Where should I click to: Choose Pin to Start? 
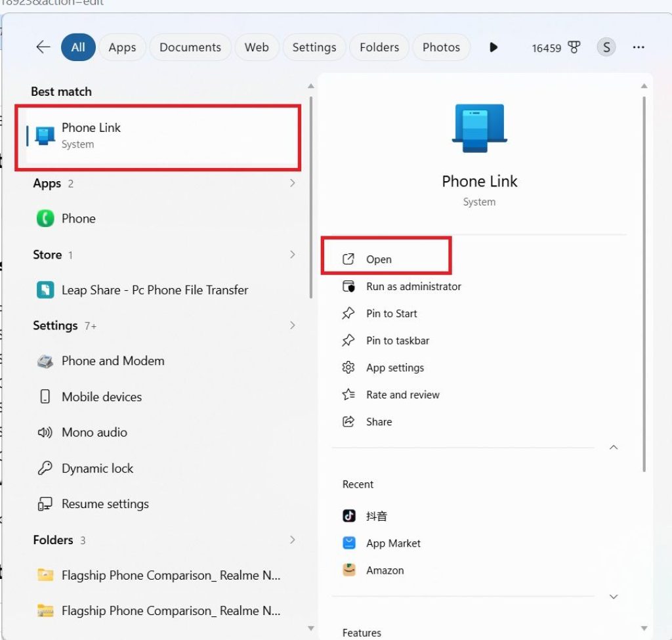click(391, 313)
